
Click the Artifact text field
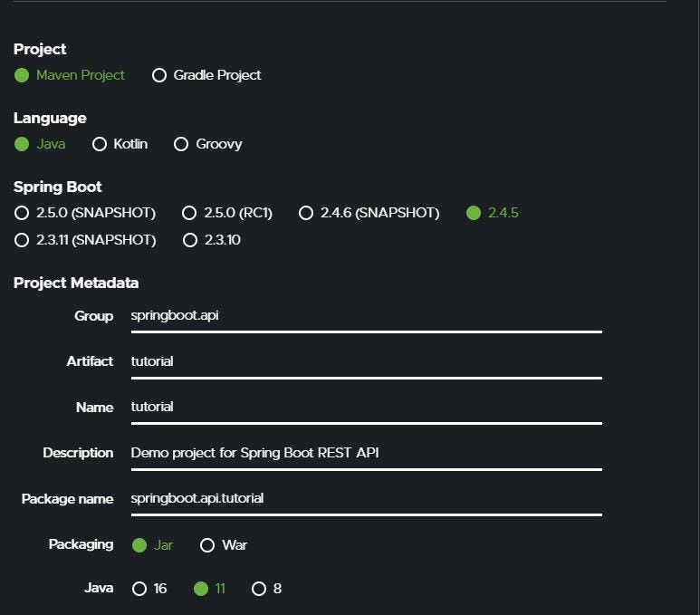[x=366, y=361]
